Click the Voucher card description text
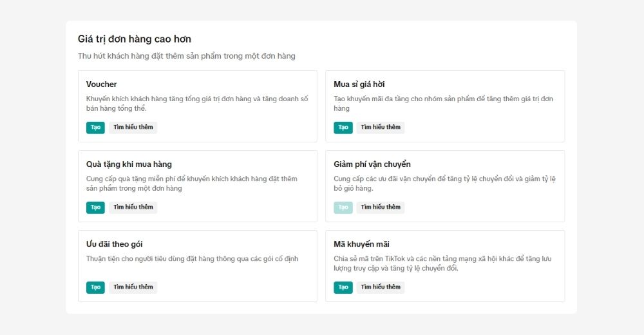This screenshot has height=335, width=644. [x=197, y=104]
